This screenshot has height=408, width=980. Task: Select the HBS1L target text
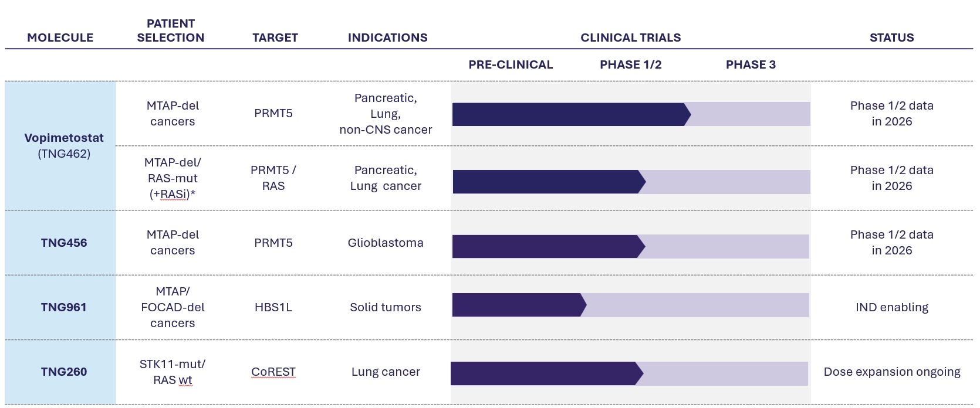tap(273, 307)
